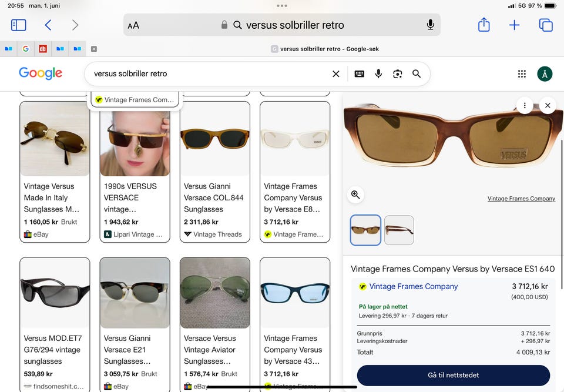
Task: Close the current tab with X
Action: [x=94, y=49]
